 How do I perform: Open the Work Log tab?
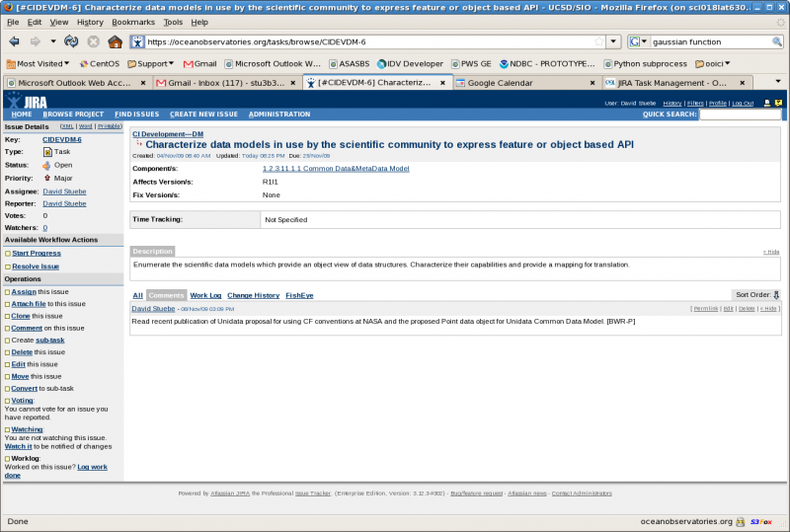point(205,295)
